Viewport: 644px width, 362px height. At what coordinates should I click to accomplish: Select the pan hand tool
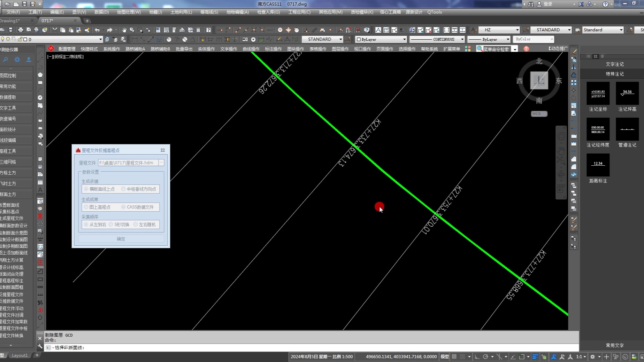click(124, 30)
